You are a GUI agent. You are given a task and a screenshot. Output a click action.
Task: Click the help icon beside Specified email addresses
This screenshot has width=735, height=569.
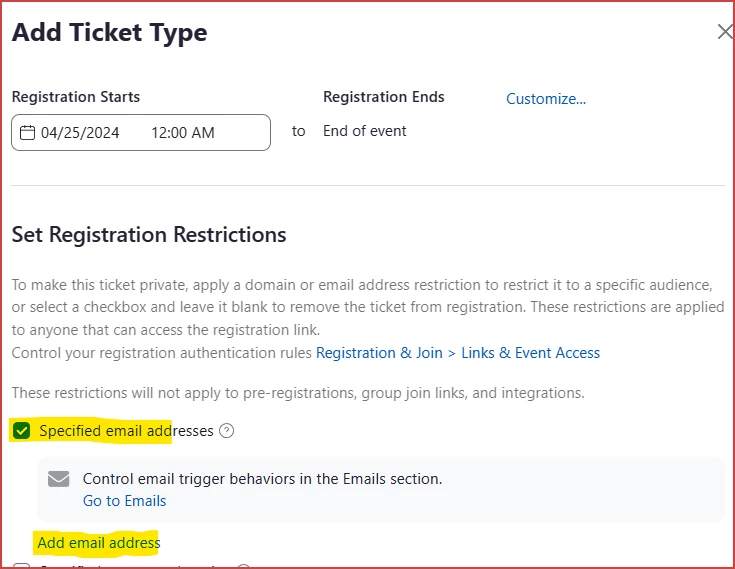coord(227,431)
